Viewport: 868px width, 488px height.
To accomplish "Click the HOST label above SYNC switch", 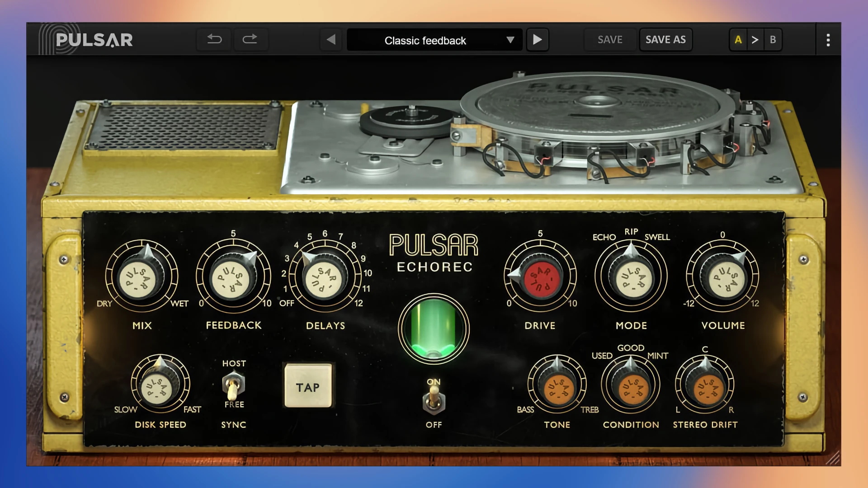I will [x=234, y=363].
